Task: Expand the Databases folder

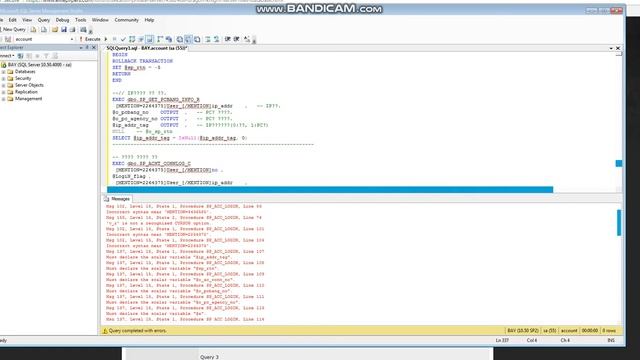Action: pyautogui.click(x=4, y=72)
